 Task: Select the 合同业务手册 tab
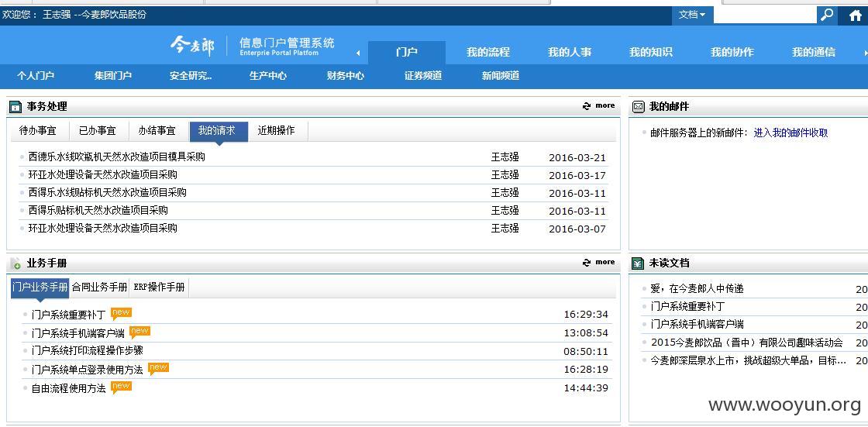pyautogui.click(x=100, y=287)
